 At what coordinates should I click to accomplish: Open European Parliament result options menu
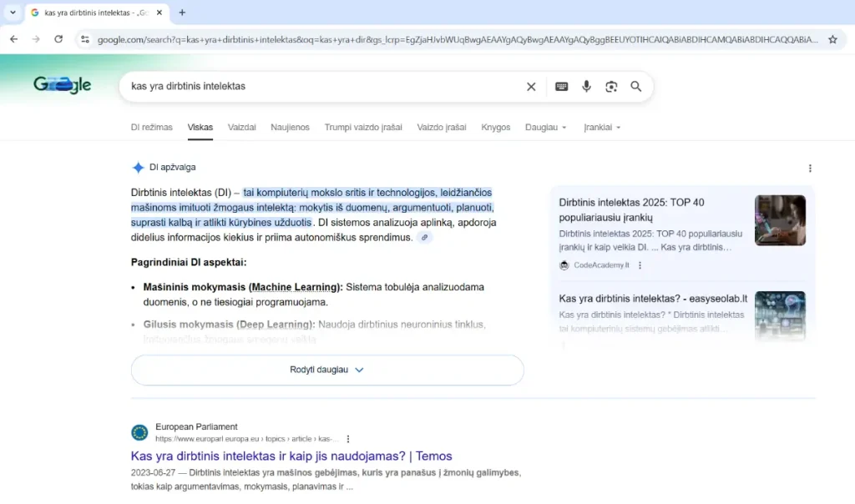click(348, 439)
